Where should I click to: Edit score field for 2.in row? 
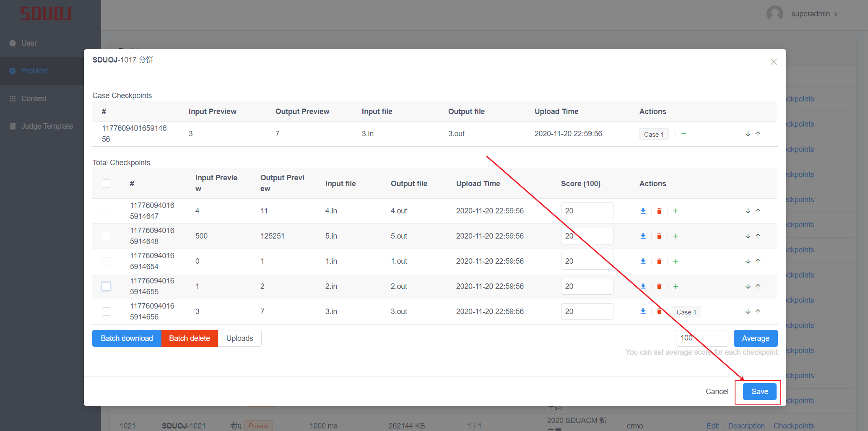pos(587,286)
